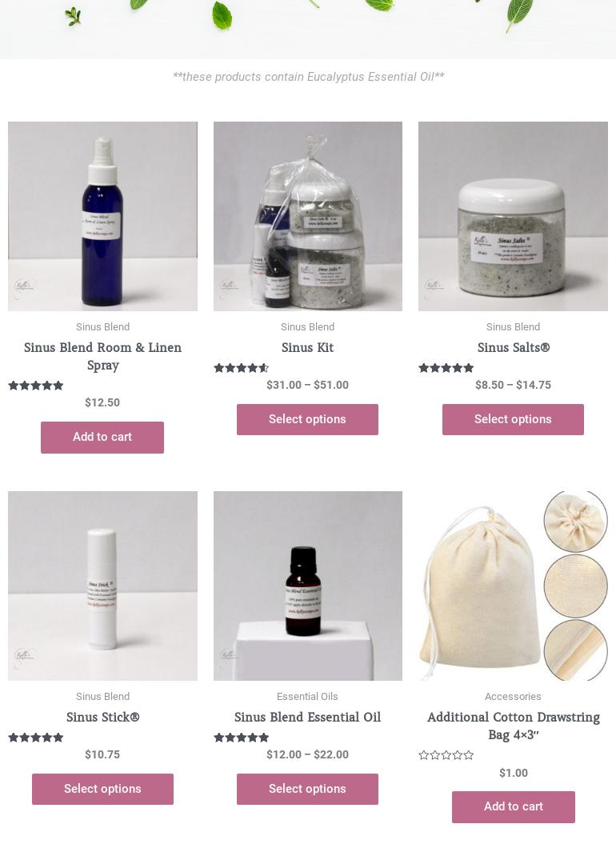
Task: Select options for Sinus Stick
Action: [x=102, y=789]
